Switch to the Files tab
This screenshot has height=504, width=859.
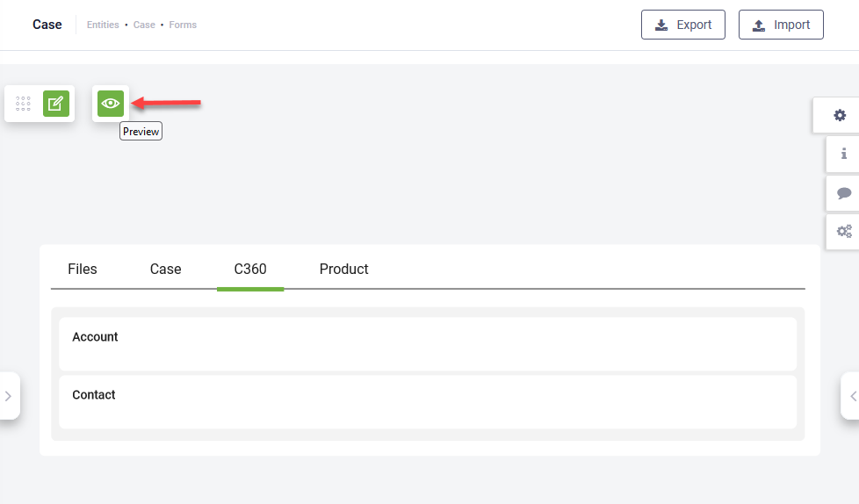(83, 270)
